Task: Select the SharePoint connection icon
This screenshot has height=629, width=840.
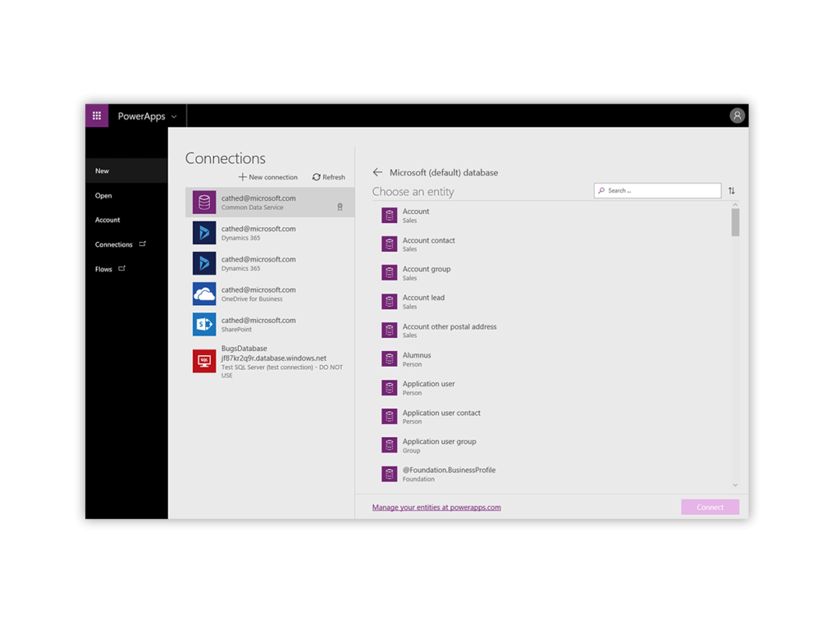Action: point(204,324)
